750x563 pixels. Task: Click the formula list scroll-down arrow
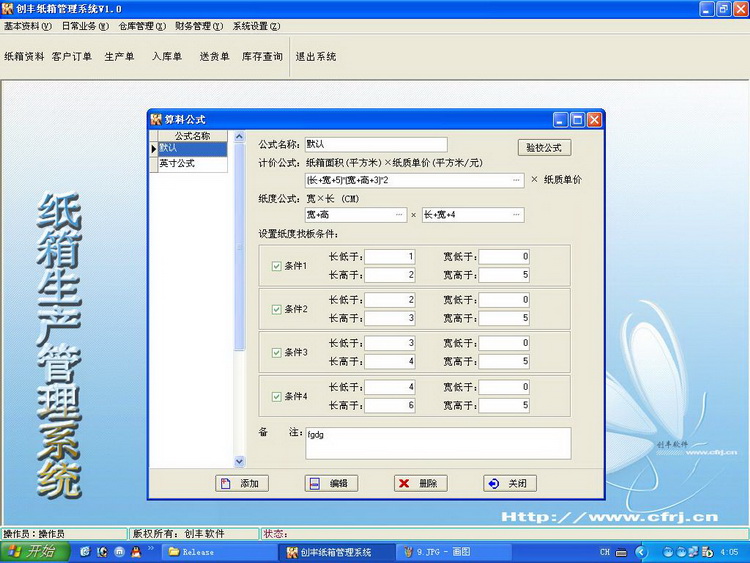coord(239,461)
